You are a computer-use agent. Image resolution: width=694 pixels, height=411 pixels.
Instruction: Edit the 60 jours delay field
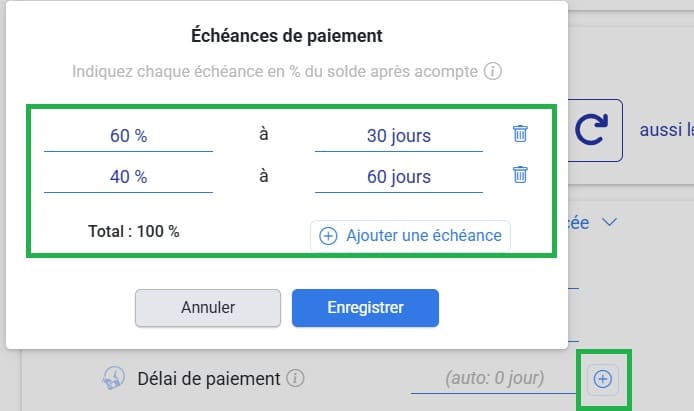pyautogui.click(x=398, y=177)
